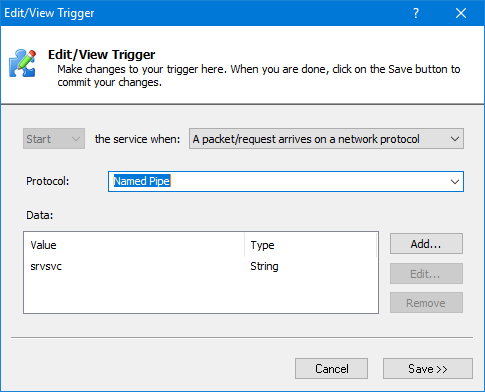Click the String type cell
The height and width of the screenshot is (392, 485).
(x=264, y=266)
